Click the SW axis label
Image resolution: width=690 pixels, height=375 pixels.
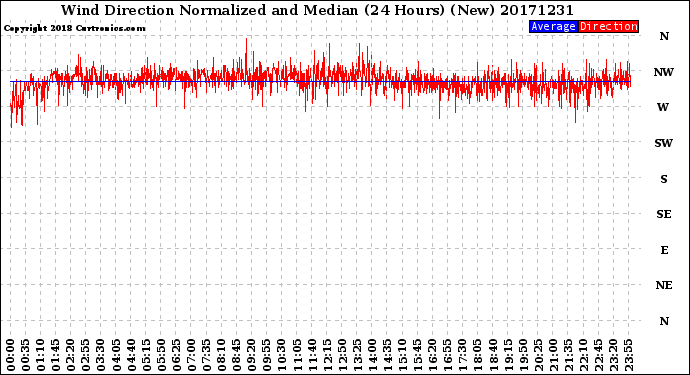pyautogui.click(x=663, y=143)
